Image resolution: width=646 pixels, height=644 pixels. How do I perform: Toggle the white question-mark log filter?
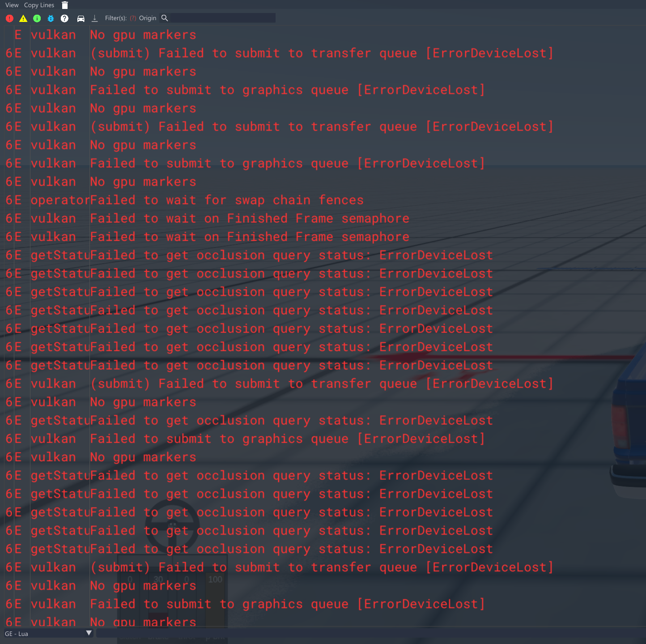[64, 18]
